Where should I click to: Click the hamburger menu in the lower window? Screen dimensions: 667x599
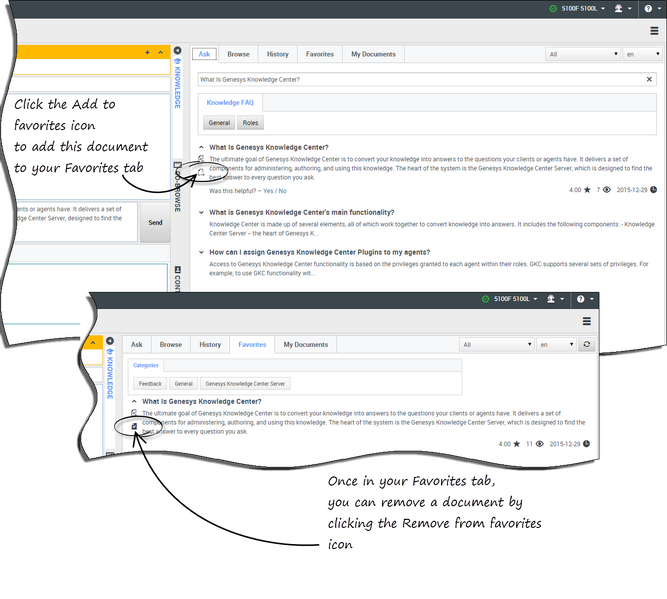click(587, 321)
